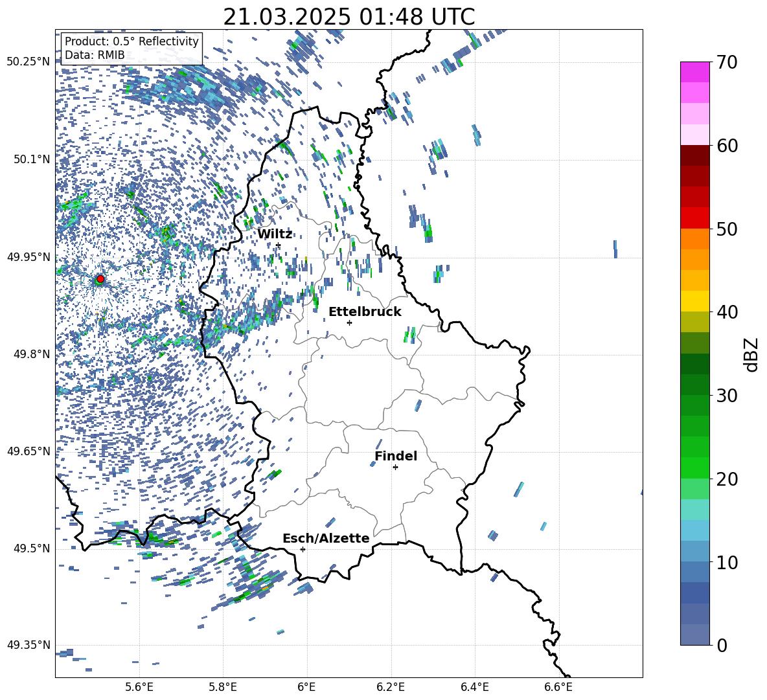Click the 49.8°N latitude label
The image size is (767, 700).
pyautogui.click(x=32, y=354)
